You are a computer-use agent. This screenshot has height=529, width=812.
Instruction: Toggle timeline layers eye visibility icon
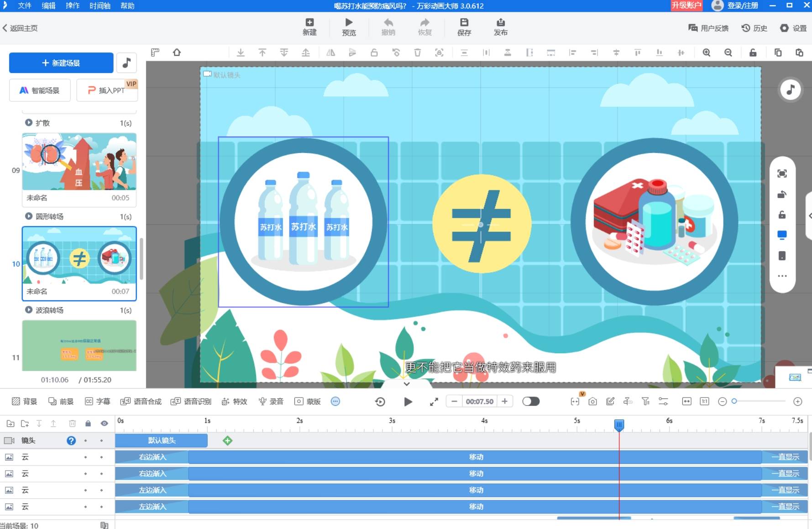point(105,424)
